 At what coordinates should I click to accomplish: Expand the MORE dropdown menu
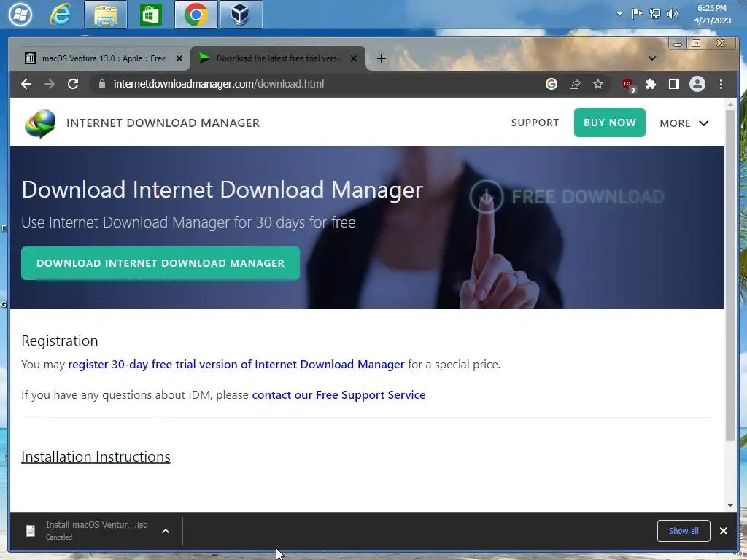(x=684, y=123)
